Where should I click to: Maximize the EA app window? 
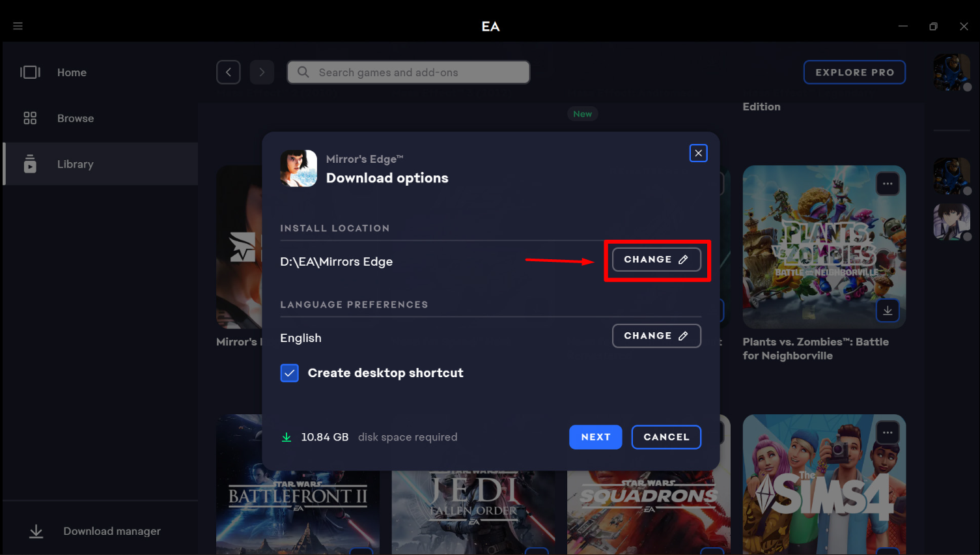pos(933,26)
